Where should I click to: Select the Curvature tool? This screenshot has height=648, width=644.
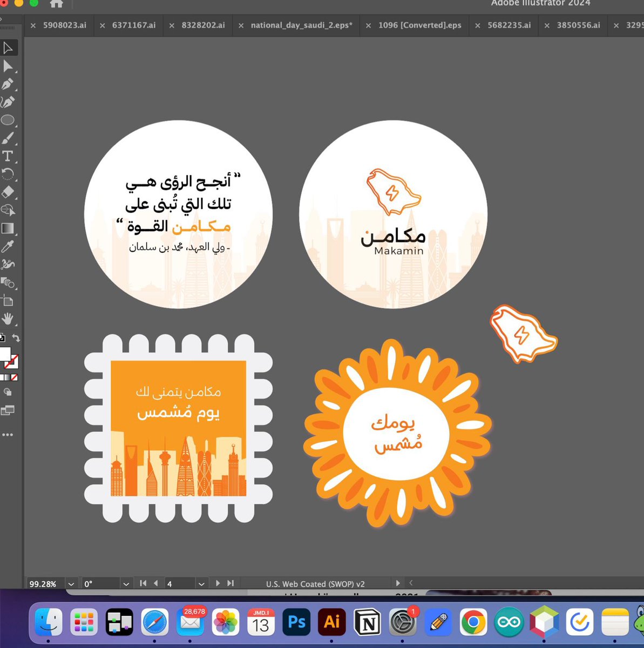(x=8, y=102)
